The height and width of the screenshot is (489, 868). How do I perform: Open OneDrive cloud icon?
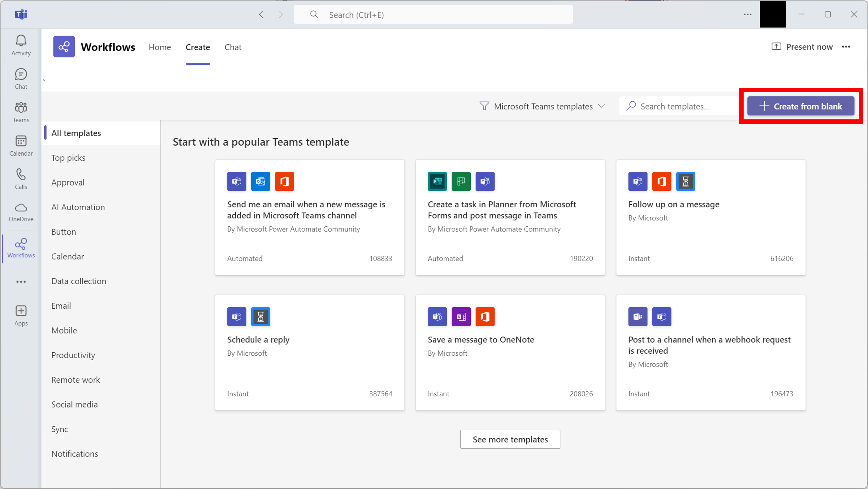(x=21, y=212)
